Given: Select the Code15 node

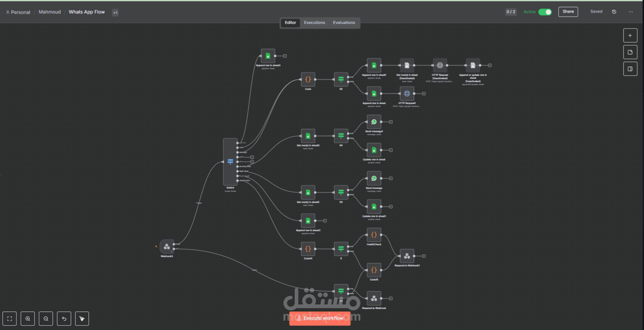Looking at the screenshot, I should pos(374,270).
